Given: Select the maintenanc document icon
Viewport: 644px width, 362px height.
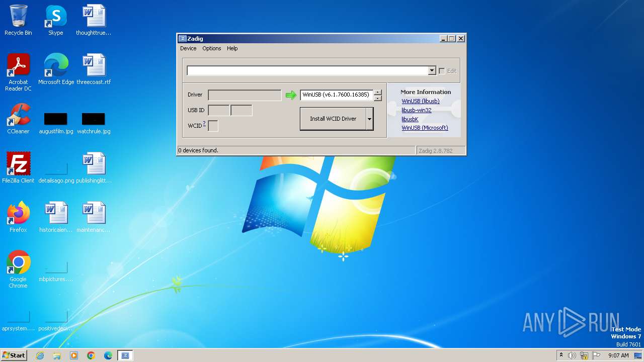Looking at the screenshot, I should click(94, 217).
